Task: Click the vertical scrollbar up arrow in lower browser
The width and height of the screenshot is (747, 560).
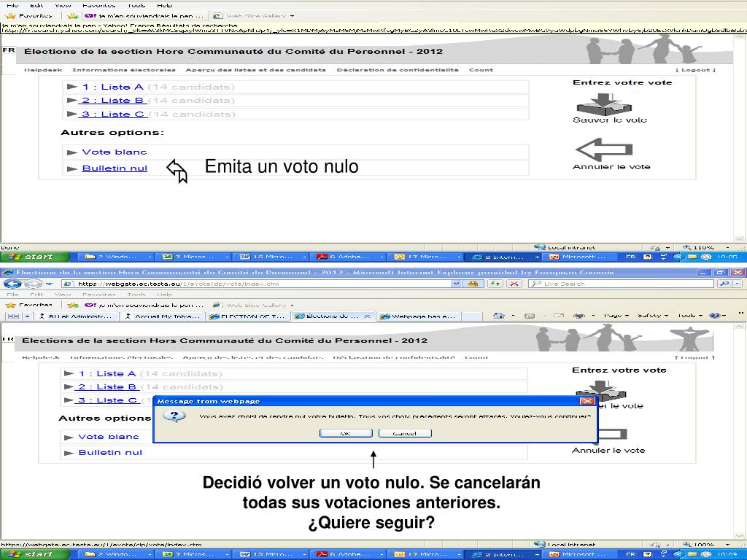Action: point(740,326)
